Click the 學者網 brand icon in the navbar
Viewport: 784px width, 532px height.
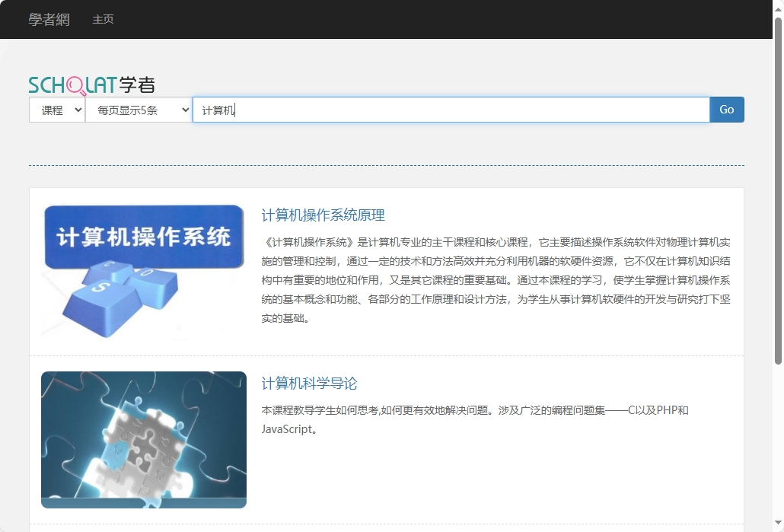(x=49, y=19)
